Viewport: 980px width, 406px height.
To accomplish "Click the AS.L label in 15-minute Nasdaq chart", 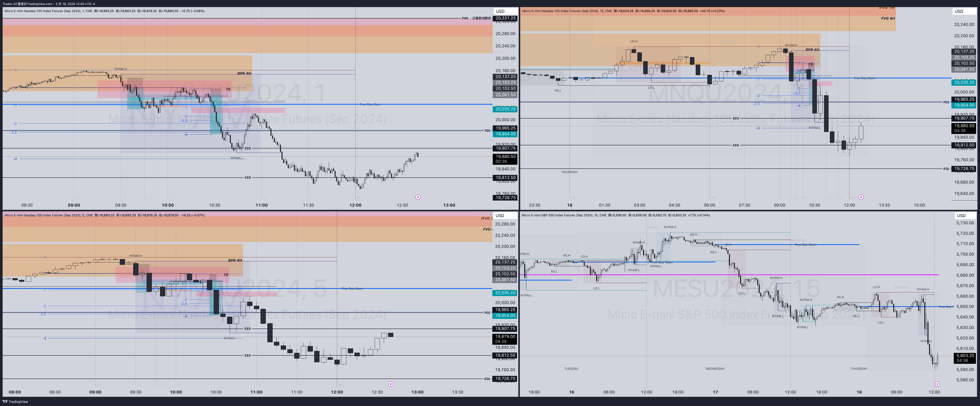I will 558,91.
